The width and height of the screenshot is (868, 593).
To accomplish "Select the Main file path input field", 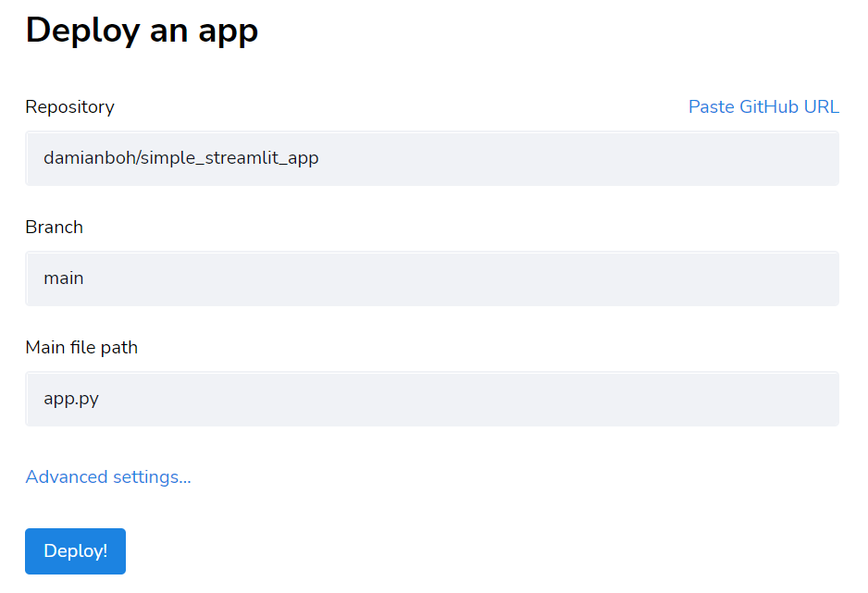I will [x=432, y=399].
